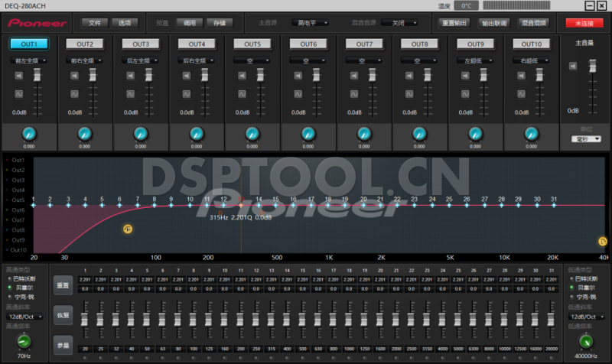Open the 选项 menu
The image size is (612, 364).
tap(125, 23)
